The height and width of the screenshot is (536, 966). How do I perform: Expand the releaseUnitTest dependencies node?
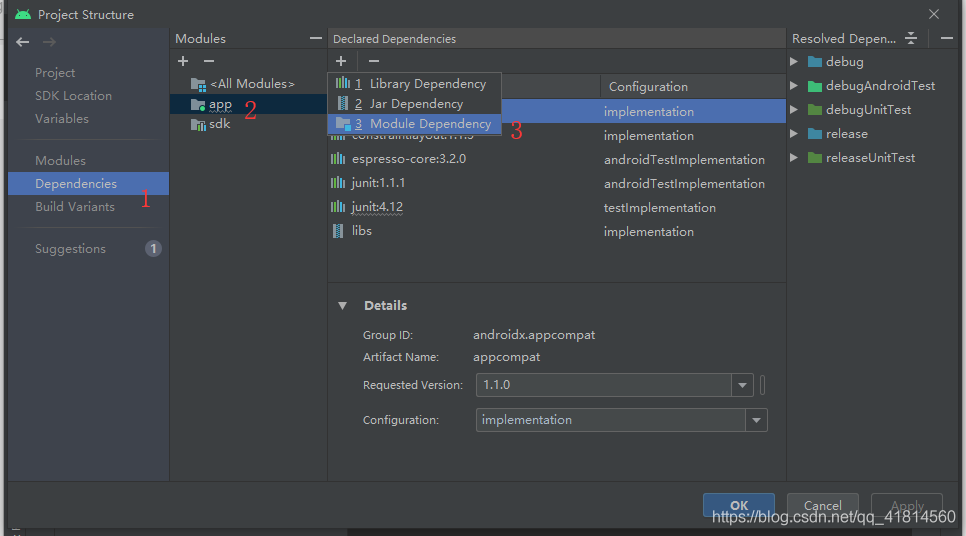[794, 158]
